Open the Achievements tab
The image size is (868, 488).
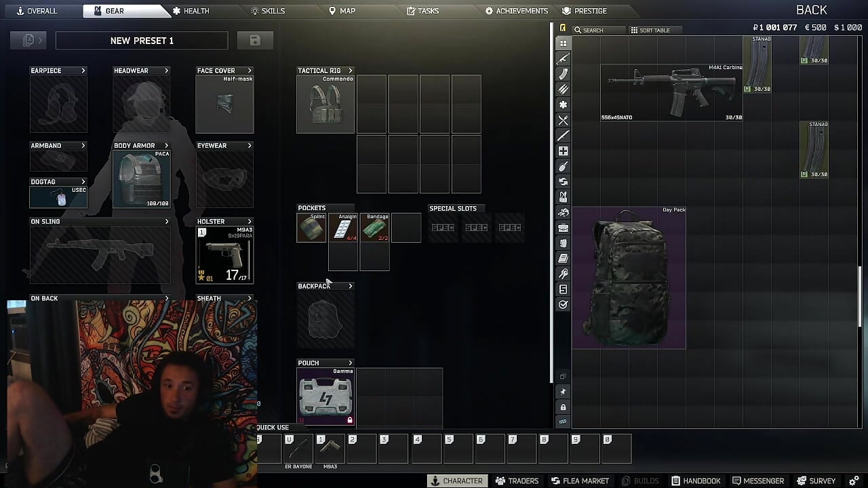click(516, 11)
